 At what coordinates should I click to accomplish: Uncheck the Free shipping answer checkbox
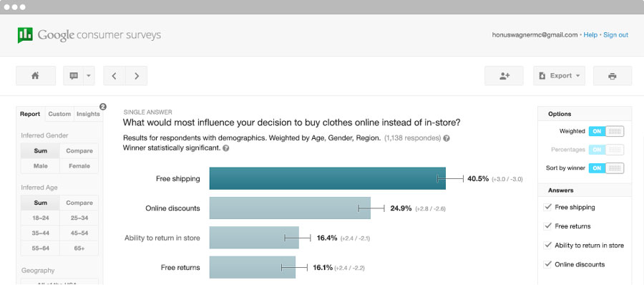[547, 207]
